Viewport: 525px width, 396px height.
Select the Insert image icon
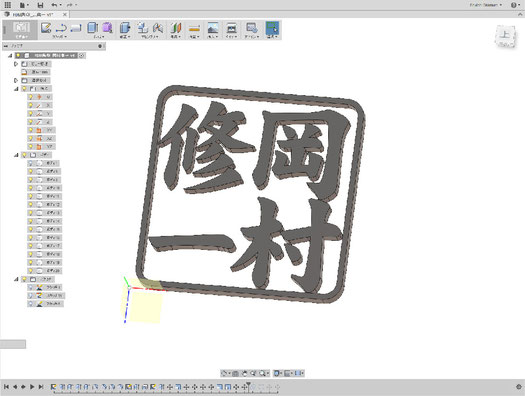[x=213, y=28]
